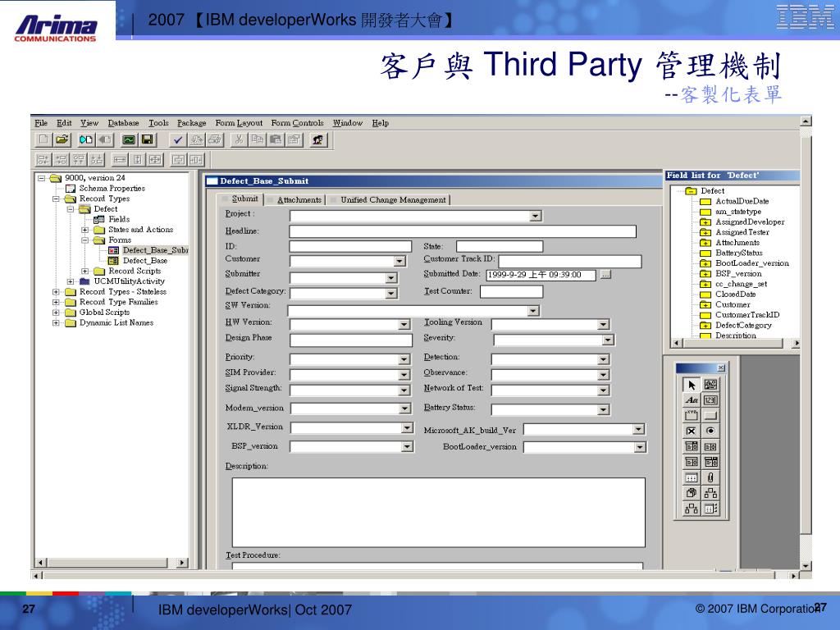Image resolution: width=840 pixels, height=630 pixels.
Task: Select the arrow pointer tool in palette
Action: (x=691, y=385)
